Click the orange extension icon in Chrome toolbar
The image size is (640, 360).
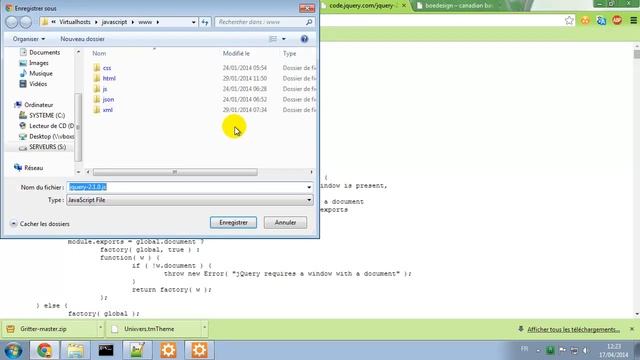coord(585,20)
